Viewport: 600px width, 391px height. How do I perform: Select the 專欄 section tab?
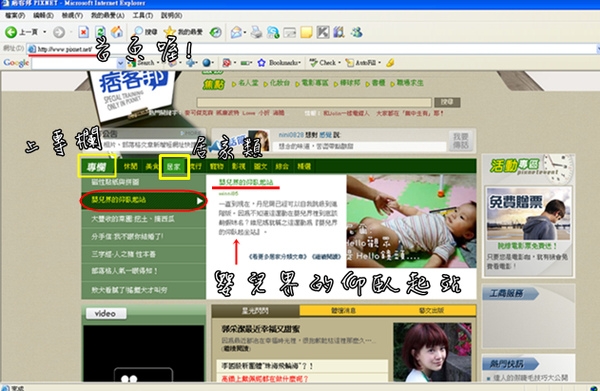[x=96, y=167]
